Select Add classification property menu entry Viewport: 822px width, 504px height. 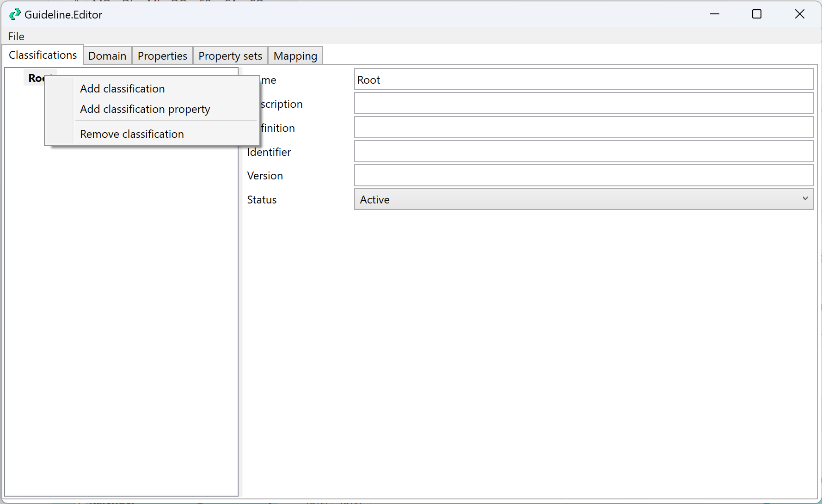tap(145, 109)
